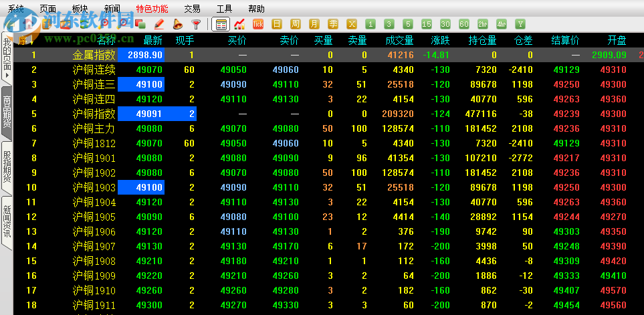This screenshot has height=315, width=644.
Task: Expand the 我的页面 side tab arrow
Action: [x=7, y=76]
